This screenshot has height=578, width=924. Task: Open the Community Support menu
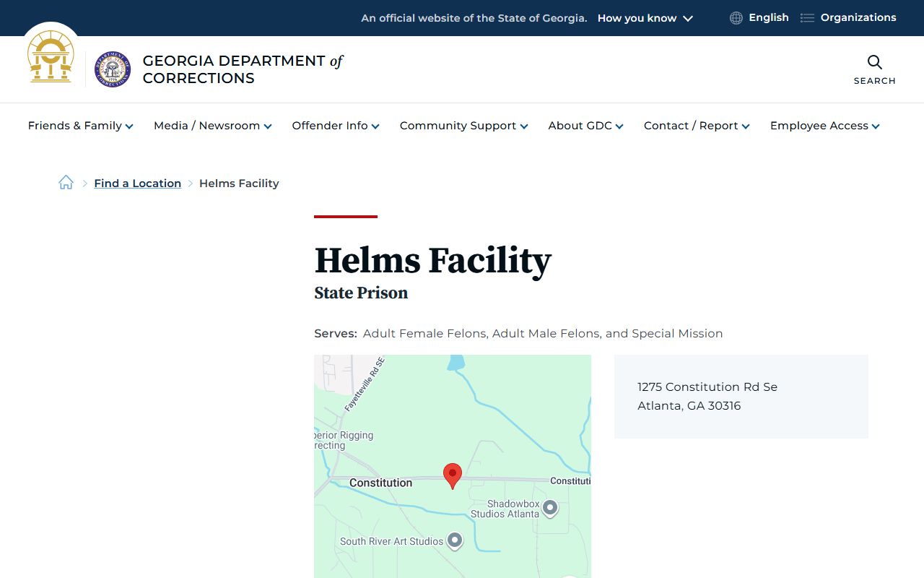[464, 126]
